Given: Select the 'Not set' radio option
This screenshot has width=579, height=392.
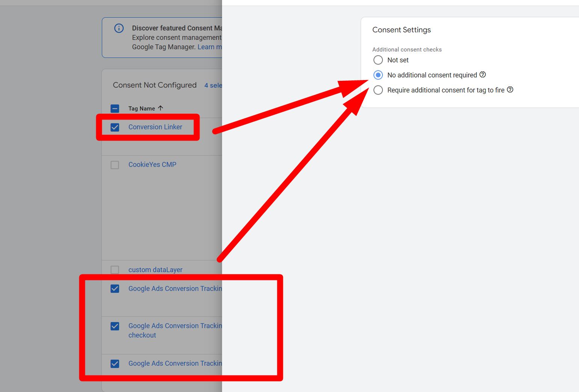Looking at the screenshot, I should click(378, 60).
